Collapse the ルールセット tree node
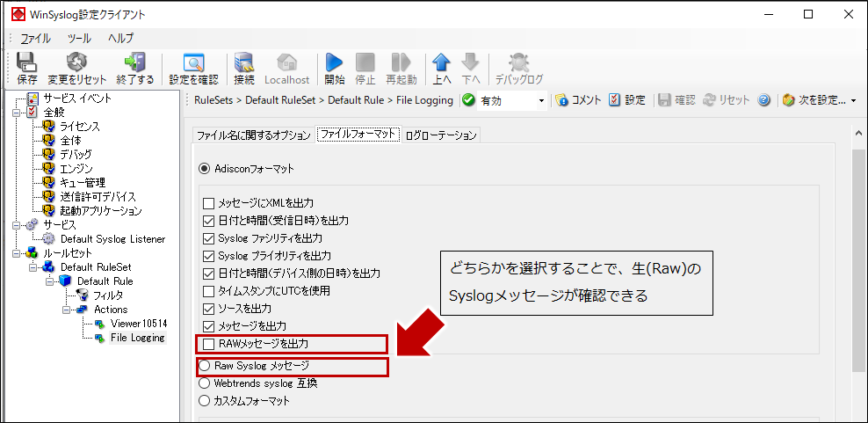Screen dimensions: 868x423 (15, 253)
